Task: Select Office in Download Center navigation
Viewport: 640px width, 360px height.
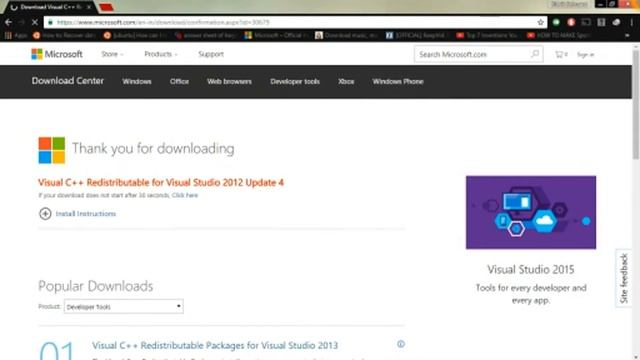Action: (x=179, y=82)
